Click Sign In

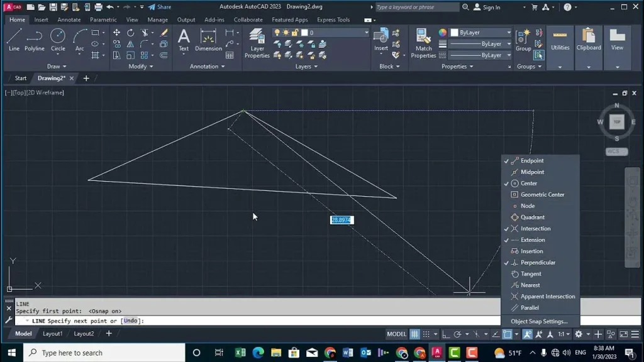pos(487,7)
